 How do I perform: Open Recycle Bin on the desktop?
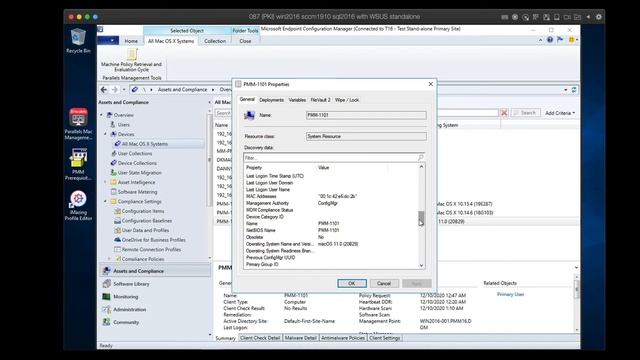coord(78,41)
